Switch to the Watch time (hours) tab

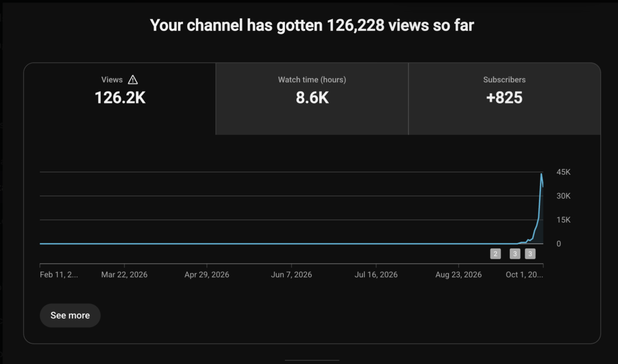312,99
